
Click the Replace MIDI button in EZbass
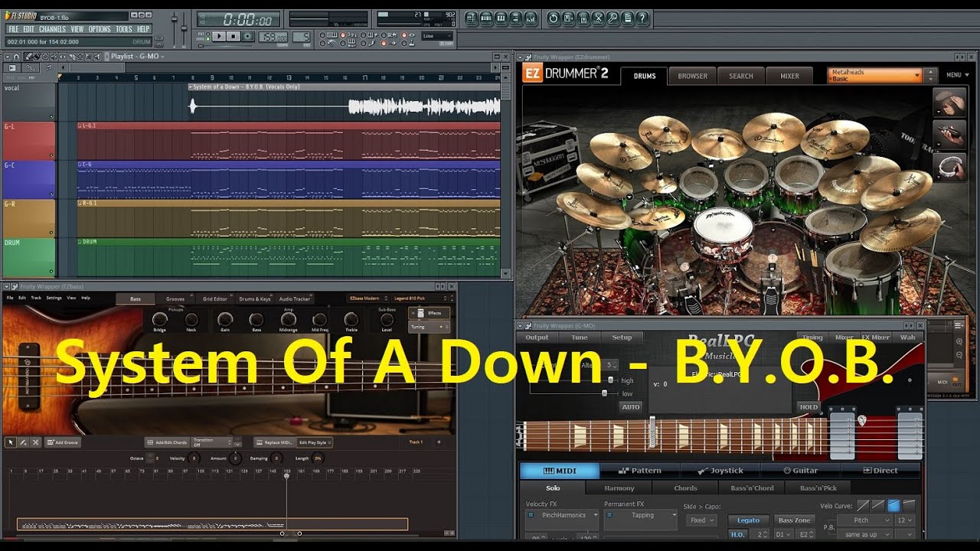tap(276, 442)
